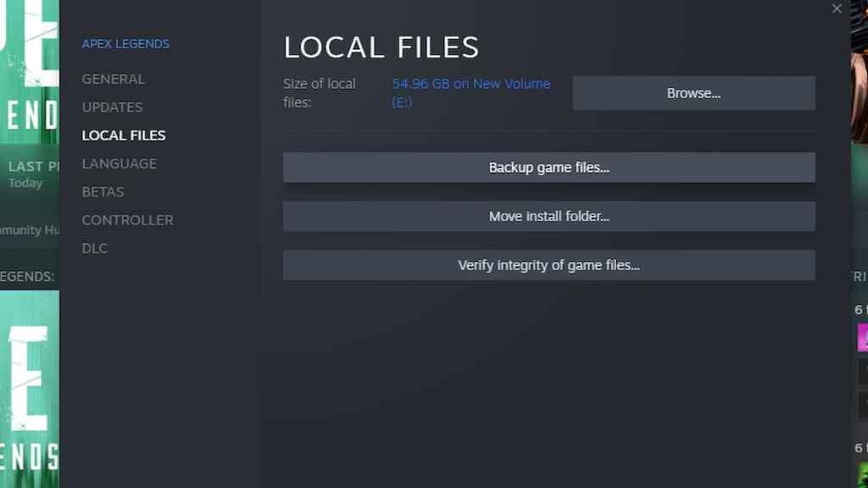868x488 pixels.
Task: Choose Move install folder...
Action: 548,216
